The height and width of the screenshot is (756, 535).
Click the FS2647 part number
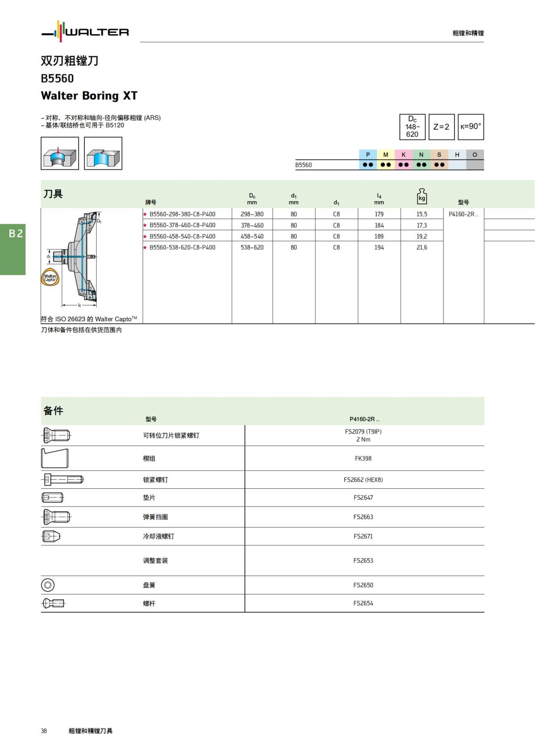[x=363, y=498]
